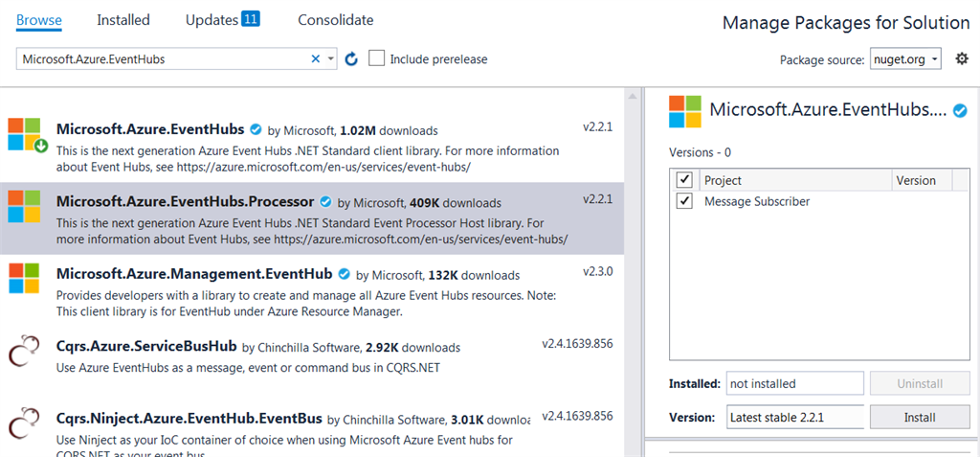Screen dimensions: 980x457
Task: Switch to the Consolidate tab
Action: [x=336, y=20]
